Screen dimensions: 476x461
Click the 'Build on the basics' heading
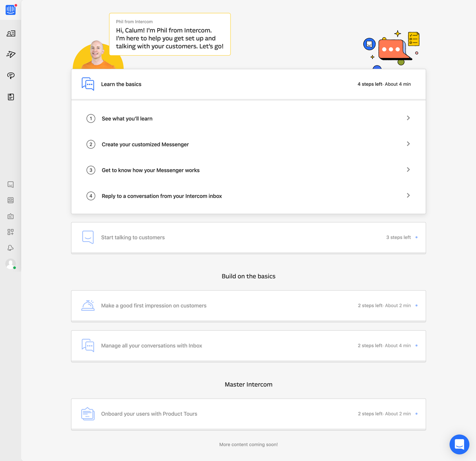tap(248, 276)
